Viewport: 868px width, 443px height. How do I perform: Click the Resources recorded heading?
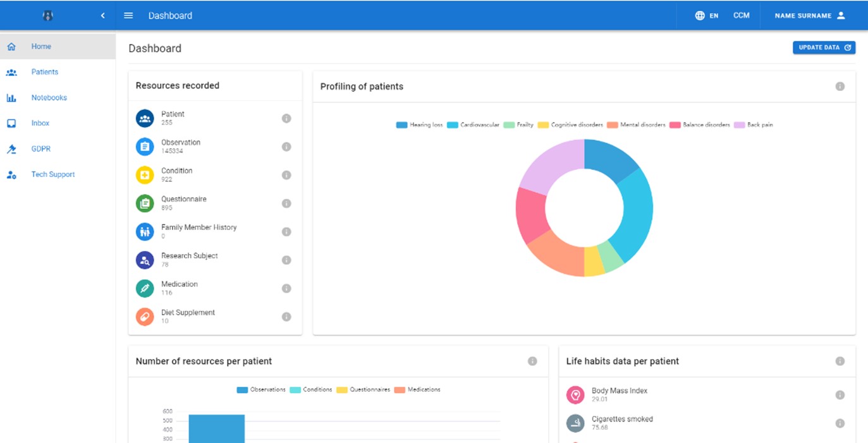click(178, 86)
